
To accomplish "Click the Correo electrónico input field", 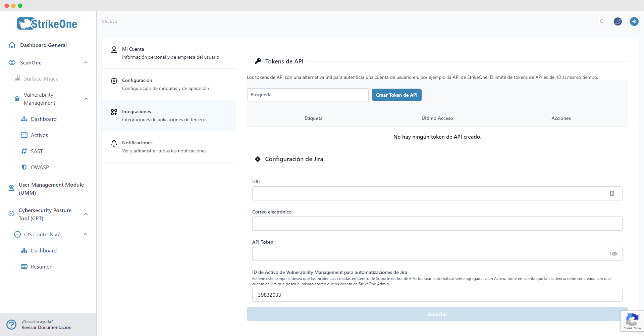I will 437,224.
